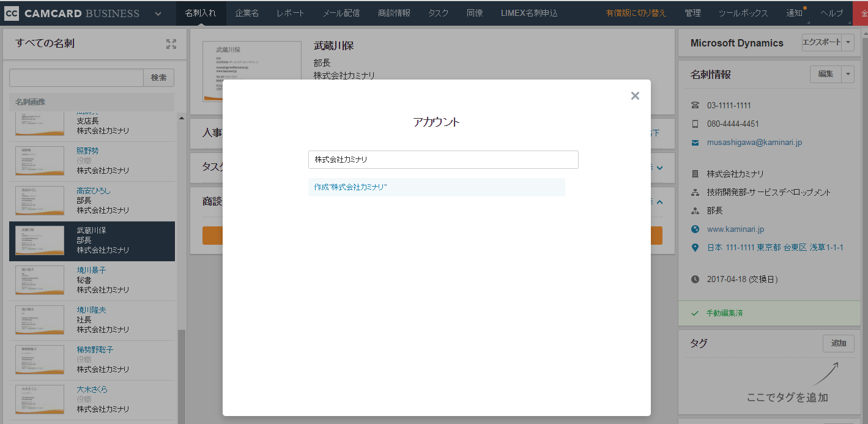Click the globe icon beside www.kaminari.jp
Viewport: 868px width, 424px height.
[695, 229]
